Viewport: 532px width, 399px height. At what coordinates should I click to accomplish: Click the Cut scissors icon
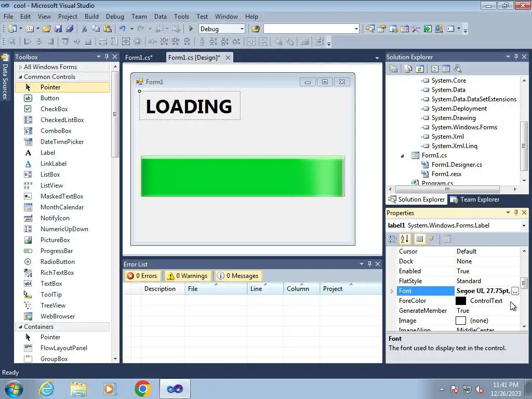(x=85, y=29)
